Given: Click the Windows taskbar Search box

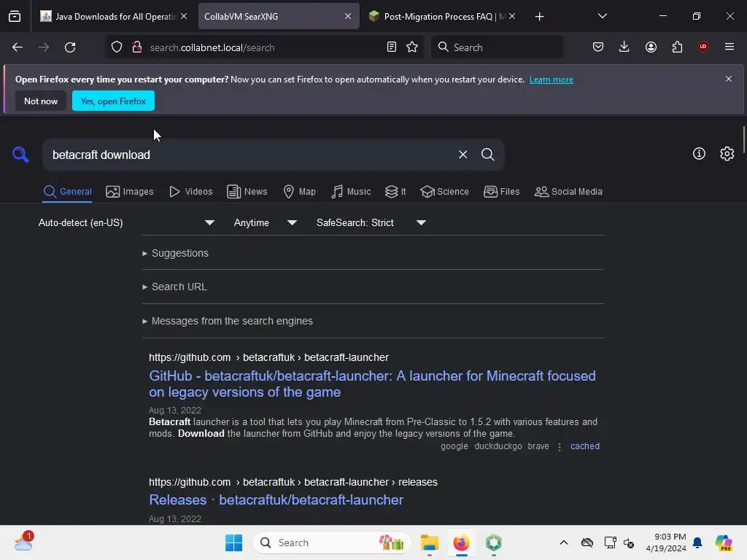Looking at the screenshot, I should point(332,542).
